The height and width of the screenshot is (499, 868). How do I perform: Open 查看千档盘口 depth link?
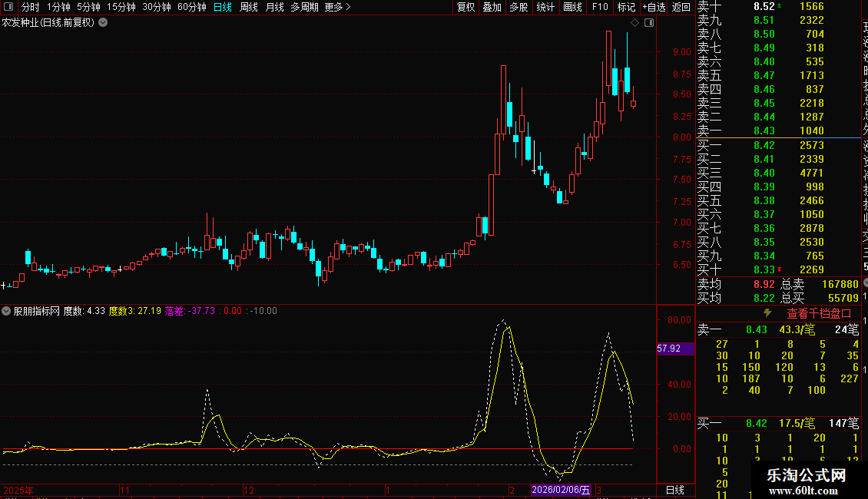click(x=819, y=314)
